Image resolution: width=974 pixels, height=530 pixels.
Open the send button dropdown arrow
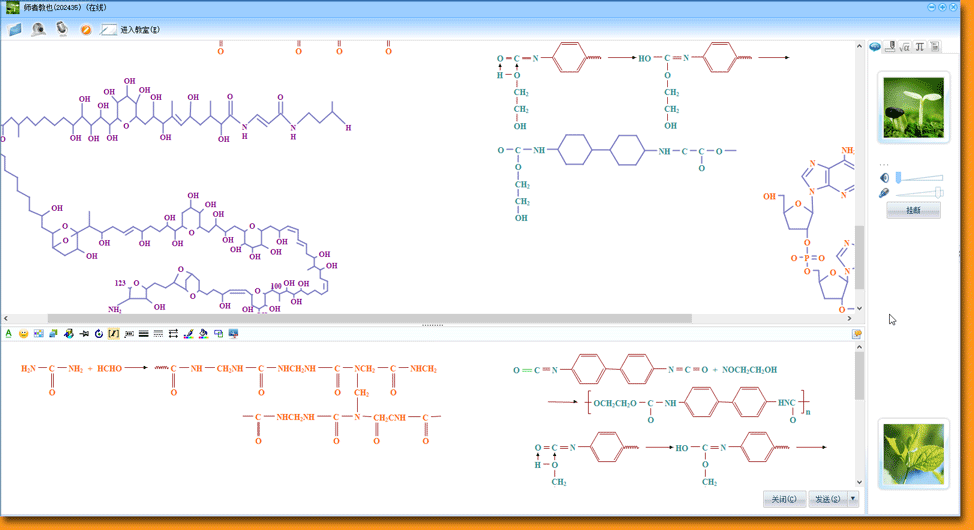click(853, 499)
